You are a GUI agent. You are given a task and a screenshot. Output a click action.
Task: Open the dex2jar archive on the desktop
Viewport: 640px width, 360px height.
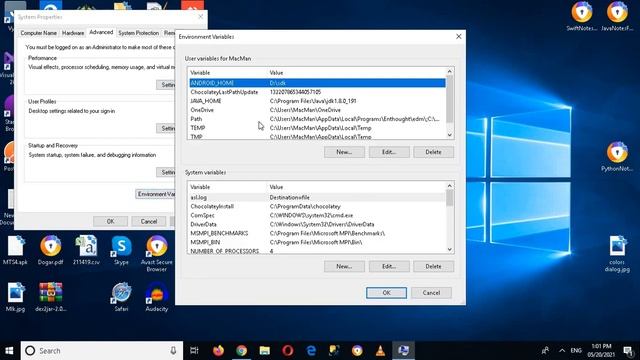(x=51, y=297)
